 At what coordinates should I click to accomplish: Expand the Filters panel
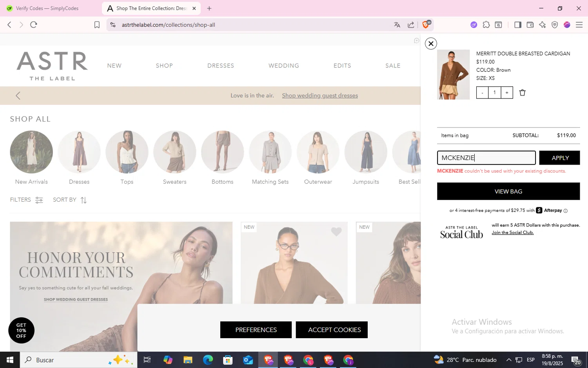coord(27,200)
